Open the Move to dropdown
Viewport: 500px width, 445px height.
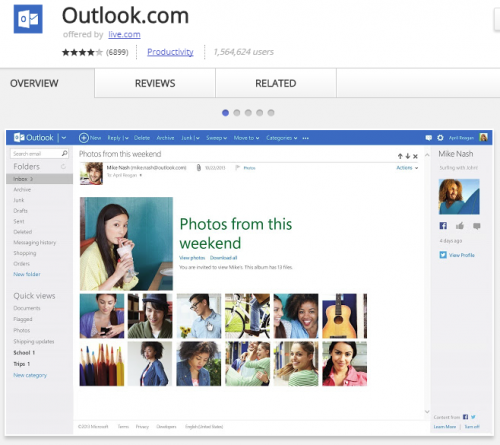tap(246, 138)
